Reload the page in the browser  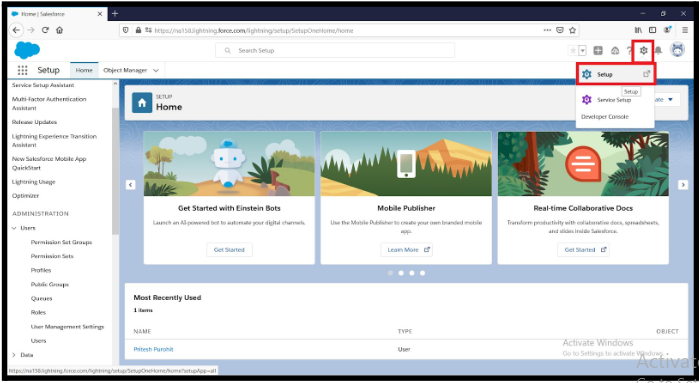(x=45, y=30)
